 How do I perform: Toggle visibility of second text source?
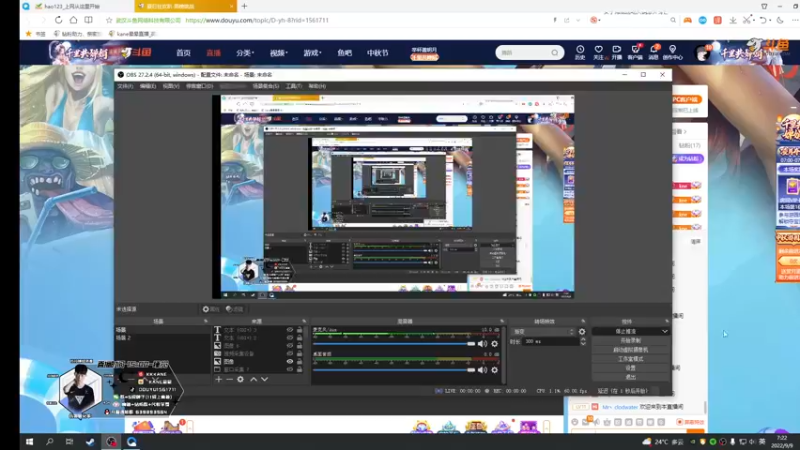[289, 338]
